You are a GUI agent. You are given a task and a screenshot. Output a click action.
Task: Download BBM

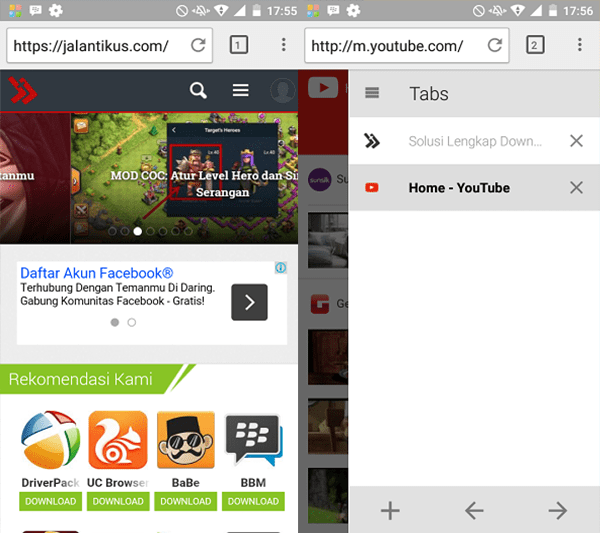click(253, 501)
